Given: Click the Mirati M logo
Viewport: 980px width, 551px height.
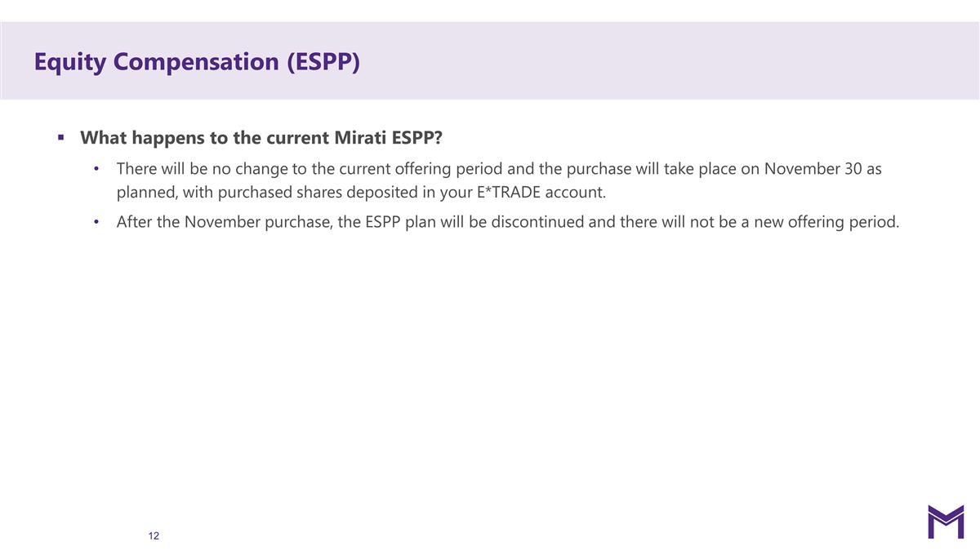Looking at the screenshot, I should 946,522.
